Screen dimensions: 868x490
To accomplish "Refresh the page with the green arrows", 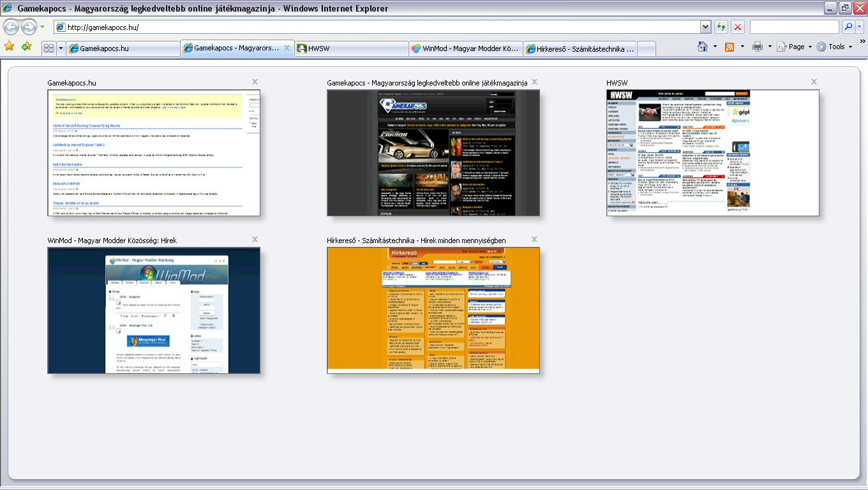I will 721,27.
